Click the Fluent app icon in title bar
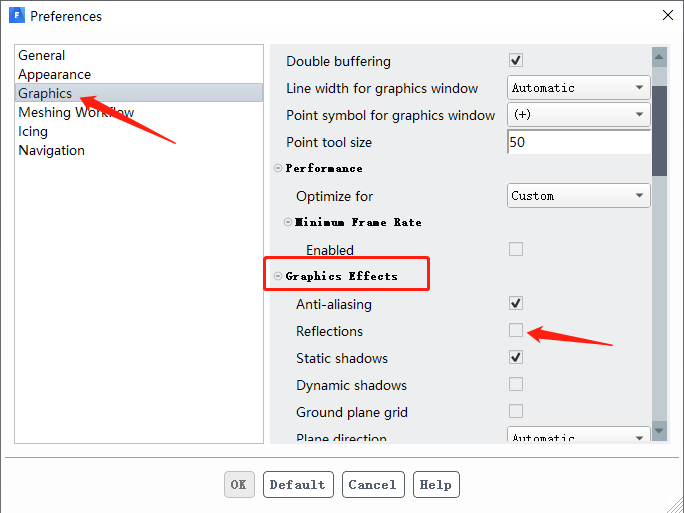684x513 pixels. click(x=17, y=16)
